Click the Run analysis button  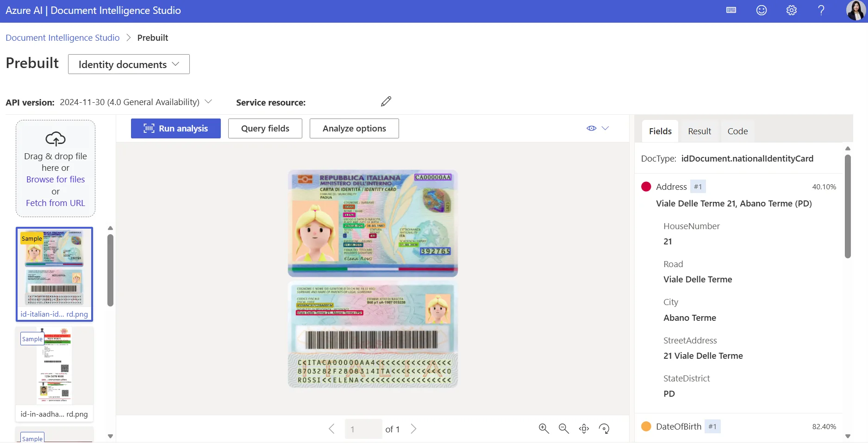(x=176, y=128)
